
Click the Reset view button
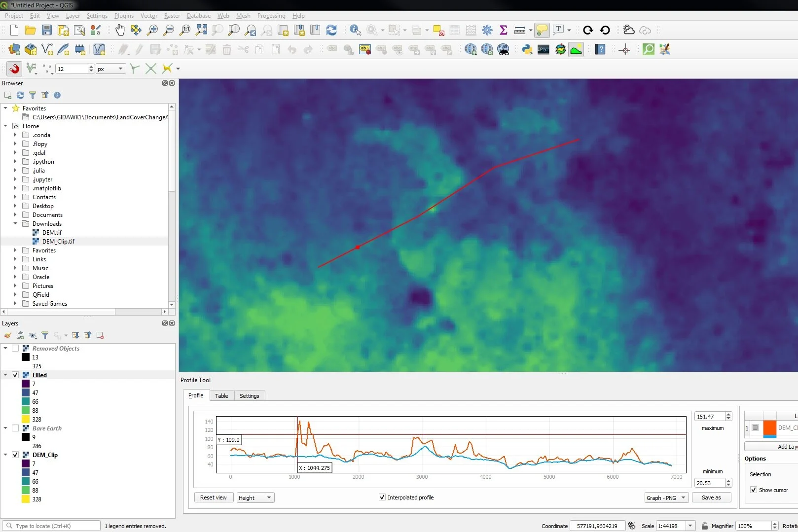click(214, 497)
